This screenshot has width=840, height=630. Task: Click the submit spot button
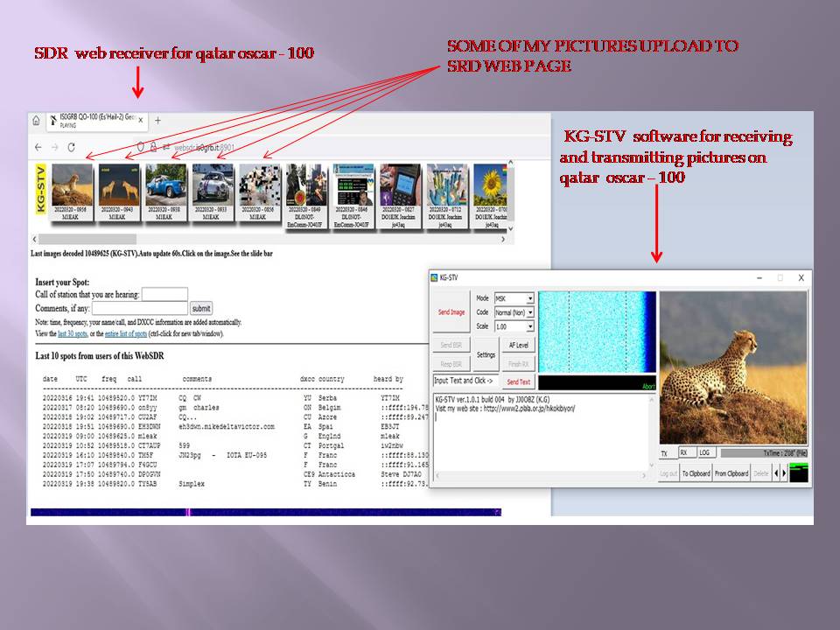click(x=201, y=308)
